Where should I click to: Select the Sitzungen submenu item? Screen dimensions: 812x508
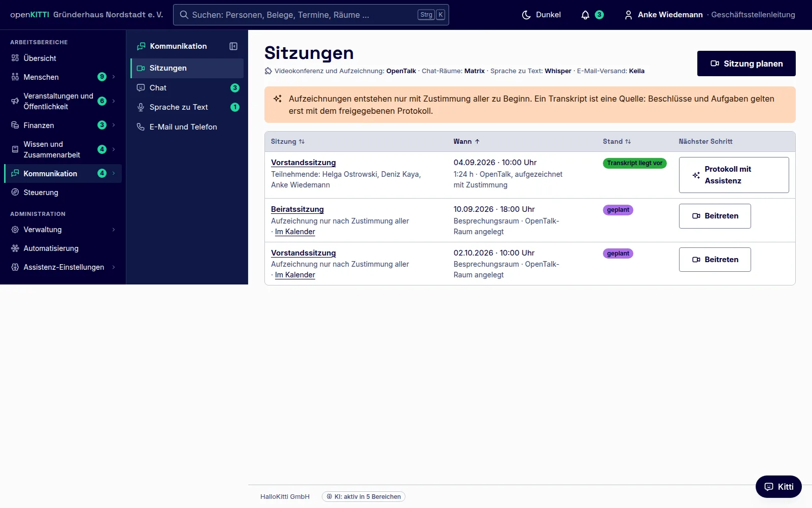(187, 68)
